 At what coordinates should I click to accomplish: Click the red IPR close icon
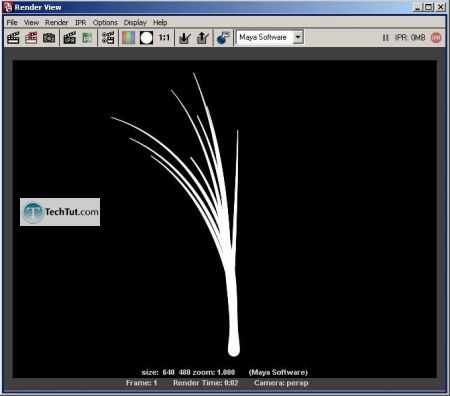point(436,38)
